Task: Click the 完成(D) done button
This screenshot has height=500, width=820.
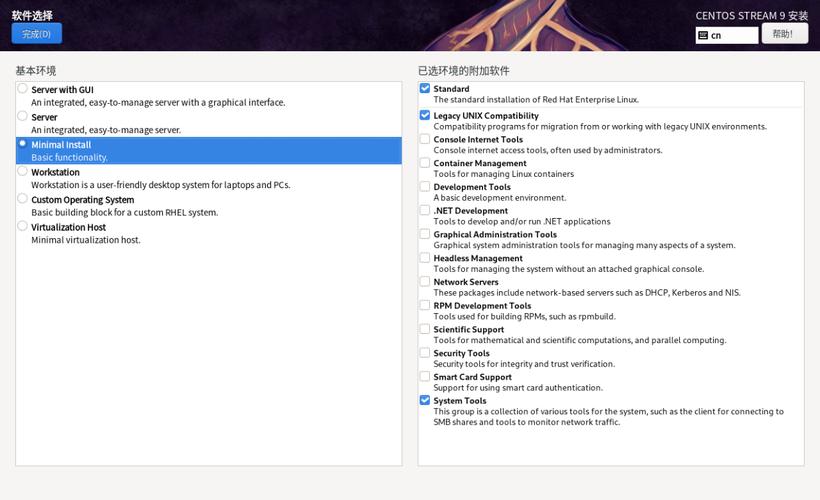Action: point(36,34)
